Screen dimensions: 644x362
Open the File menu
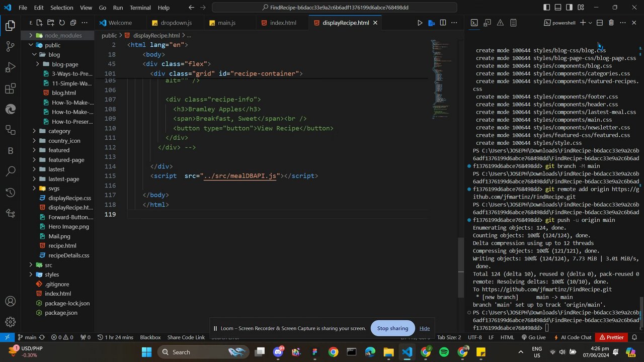(23, 8)
